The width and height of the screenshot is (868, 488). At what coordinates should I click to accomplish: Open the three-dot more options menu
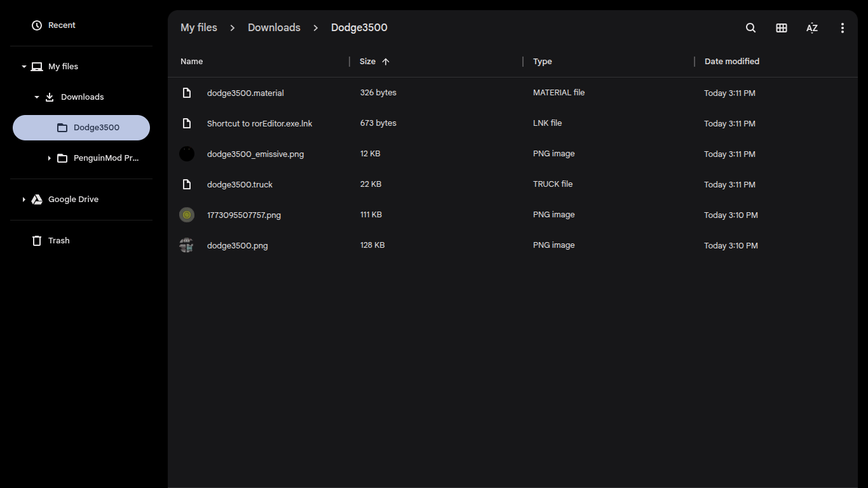click(x=843, y=28)
